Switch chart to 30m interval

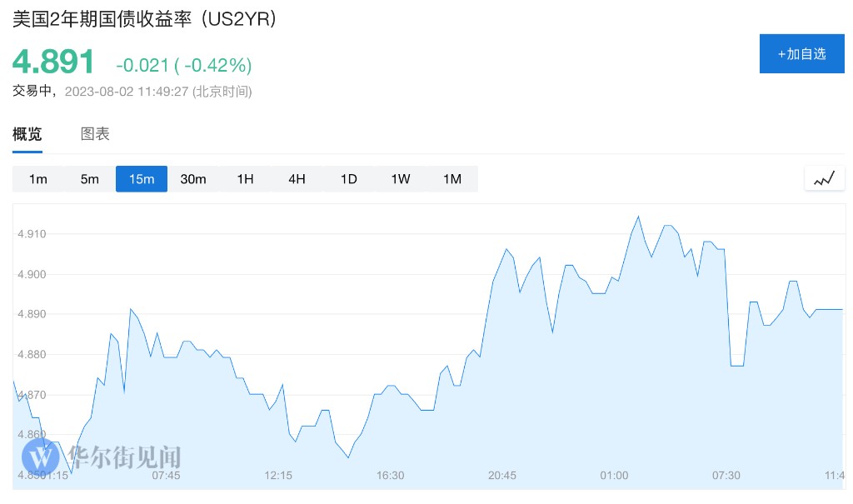[x=193, y=179]
